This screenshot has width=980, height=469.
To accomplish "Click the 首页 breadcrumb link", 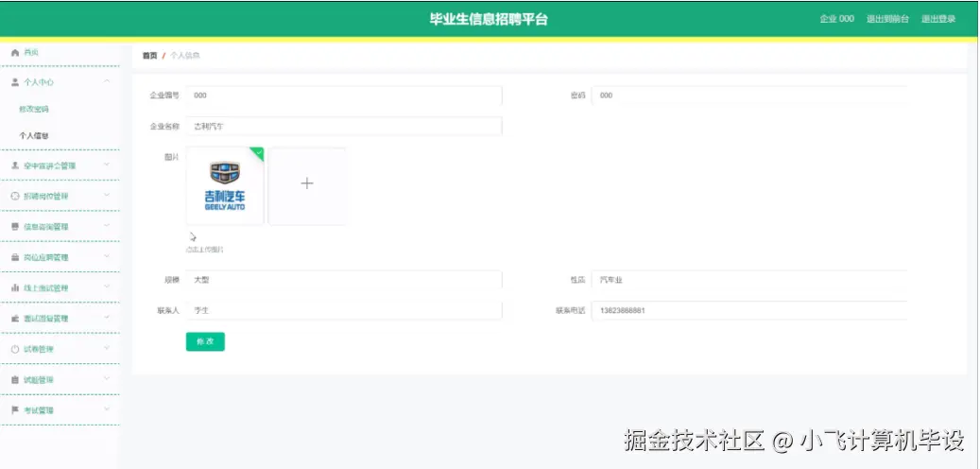I will 150,56.
